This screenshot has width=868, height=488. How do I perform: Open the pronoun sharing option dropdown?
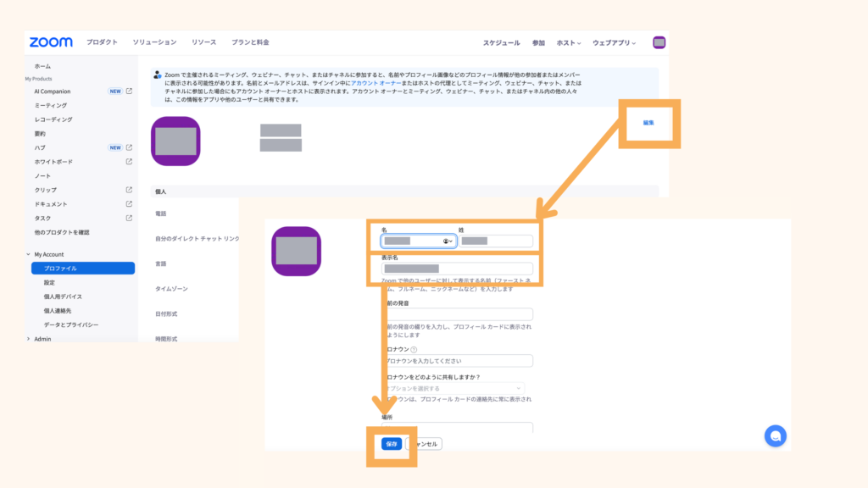(453, 388)
